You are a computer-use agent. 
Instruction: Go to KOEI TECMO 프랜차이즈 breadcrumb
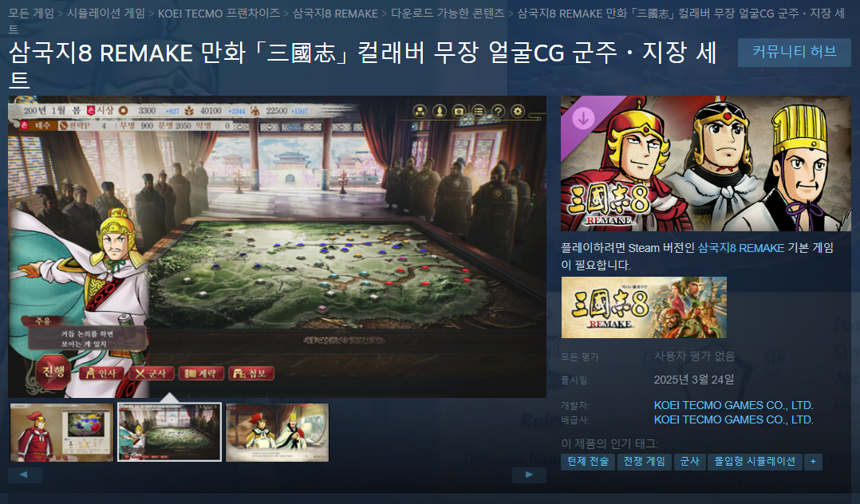[x=219, y=14]
